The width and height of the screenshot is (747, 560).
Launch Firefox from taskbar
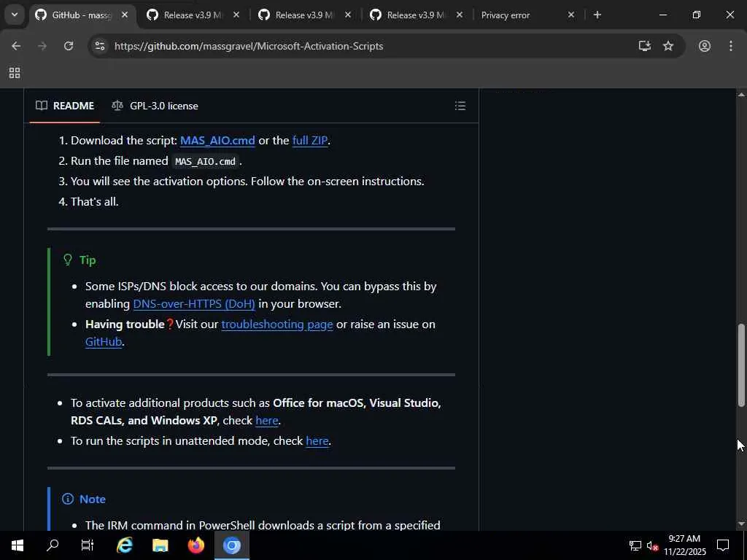[x=196, y=545]
